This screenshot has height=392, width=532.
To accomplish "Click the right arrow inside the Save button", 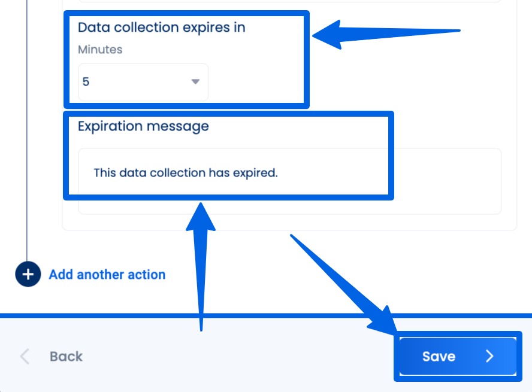I will coord(490,356).
